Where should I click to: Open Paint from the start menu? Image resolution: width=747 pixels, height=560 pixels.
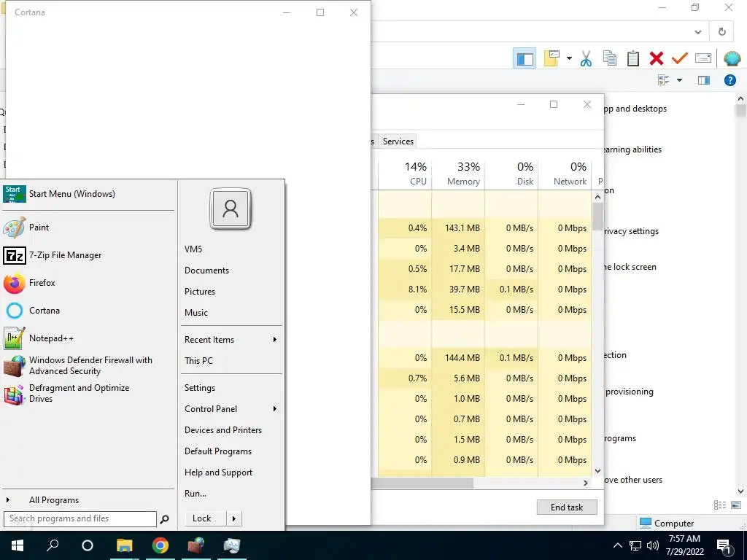point(88,227)
